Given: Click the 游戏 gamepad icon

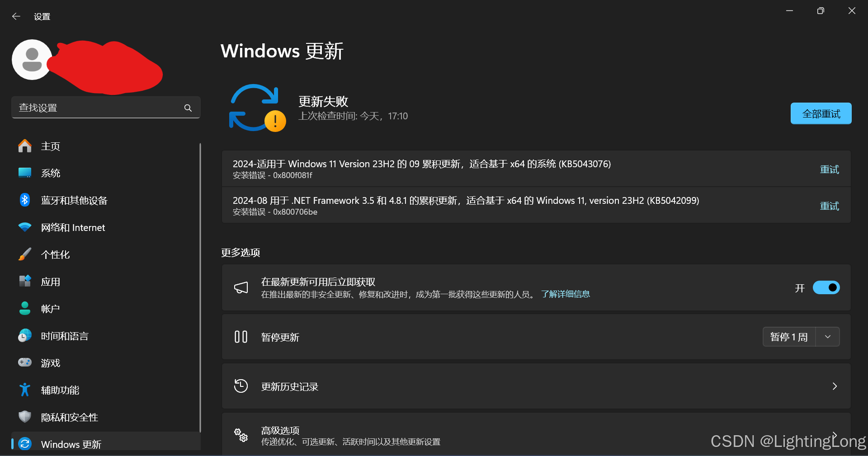Looking at the screenshot, I should coord(25,362).
